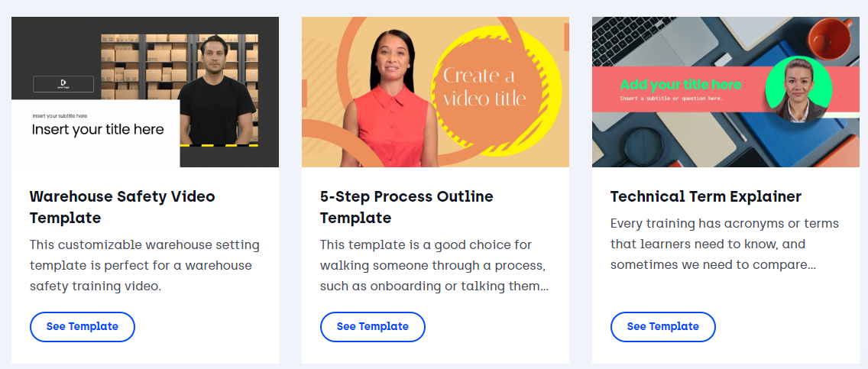Click the man in black t-shirt presenter
Viewport: 868px width, 369px height.
click(216, 91)
